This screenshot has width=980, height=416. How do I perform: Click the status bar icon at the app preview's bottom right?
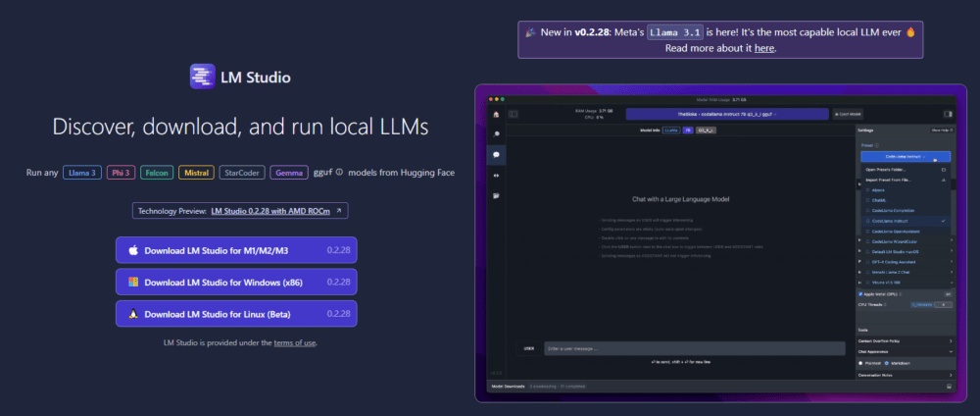tap(950, 386)
